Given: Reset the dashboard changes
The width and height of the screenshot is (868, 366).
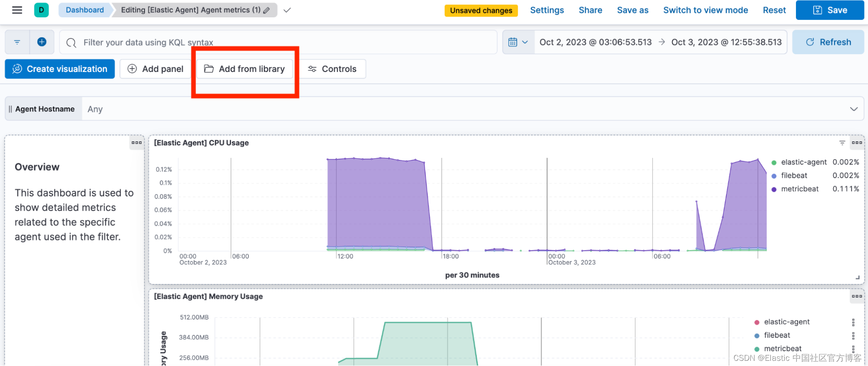Looking at the screenshot, I should 774,10.
